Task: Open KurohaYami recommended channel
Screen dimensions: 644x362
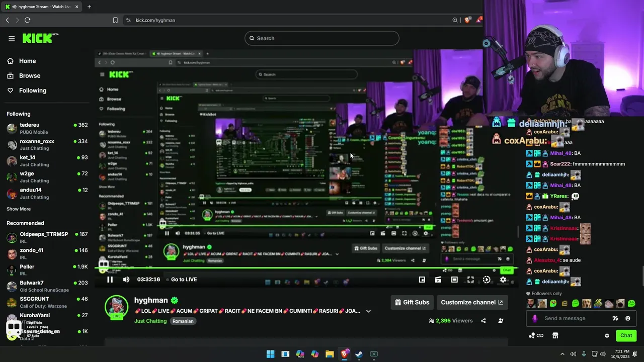Action: coord(47,318)
